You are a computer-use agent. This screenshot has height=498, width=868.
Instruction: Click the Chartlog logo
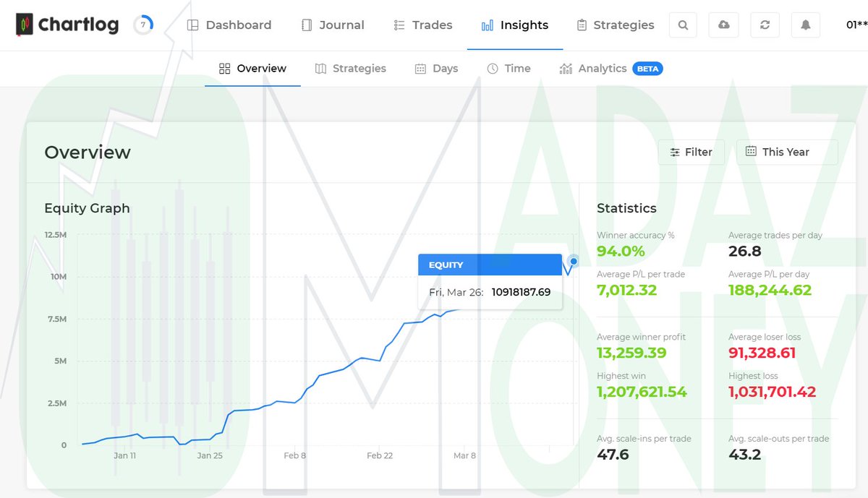[x=67, y=25]
